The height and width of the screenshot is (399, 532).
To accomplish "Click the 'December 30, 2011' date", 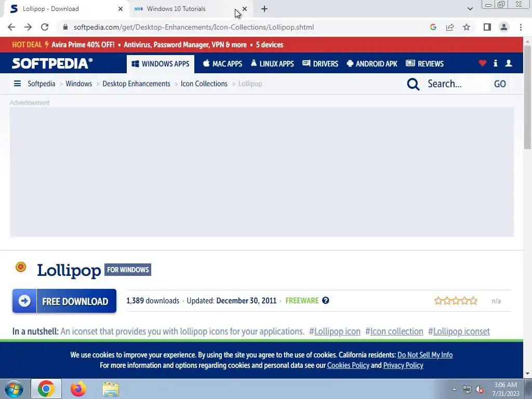I will (246, 301).
